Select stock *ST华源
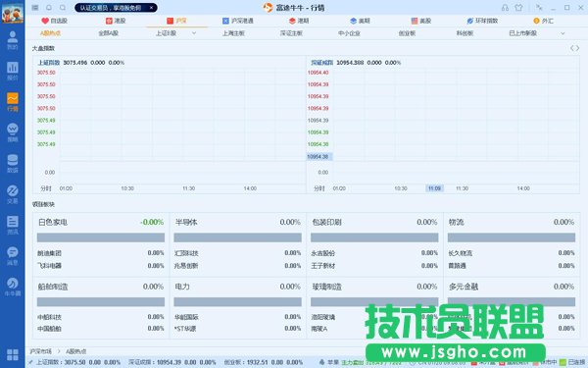588x368 pixels. [185, 329]
